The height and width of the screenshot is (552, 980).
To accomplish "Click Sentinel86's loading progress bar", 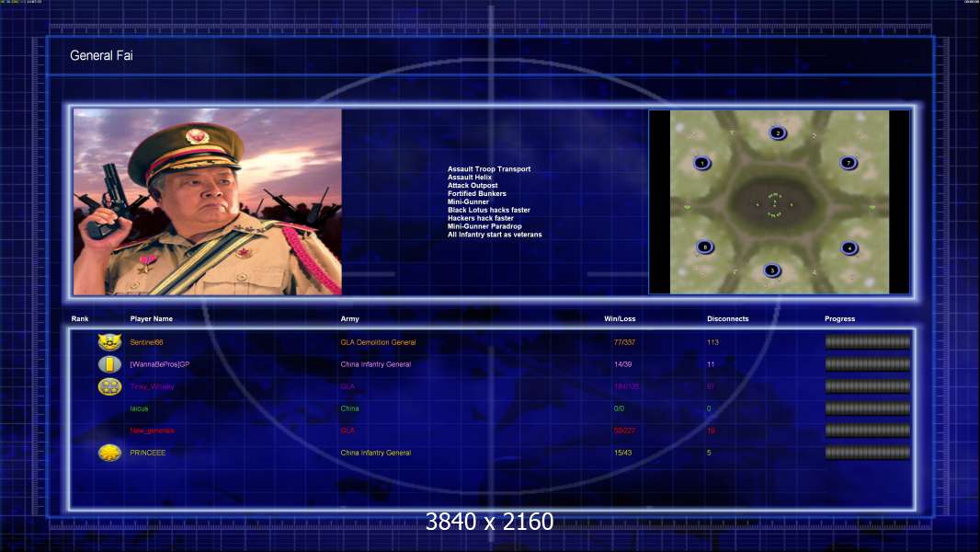I will [x=868, y=342].
